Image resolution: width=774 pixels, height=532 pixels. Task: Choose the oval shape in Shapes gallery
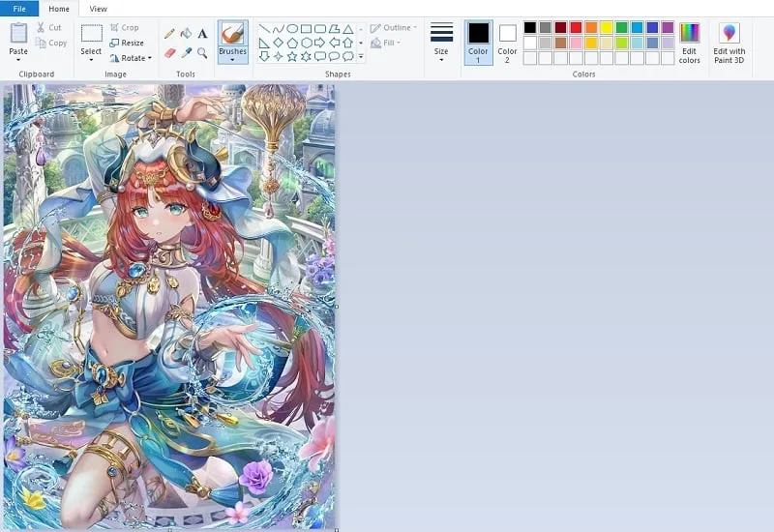coord(291,29)
